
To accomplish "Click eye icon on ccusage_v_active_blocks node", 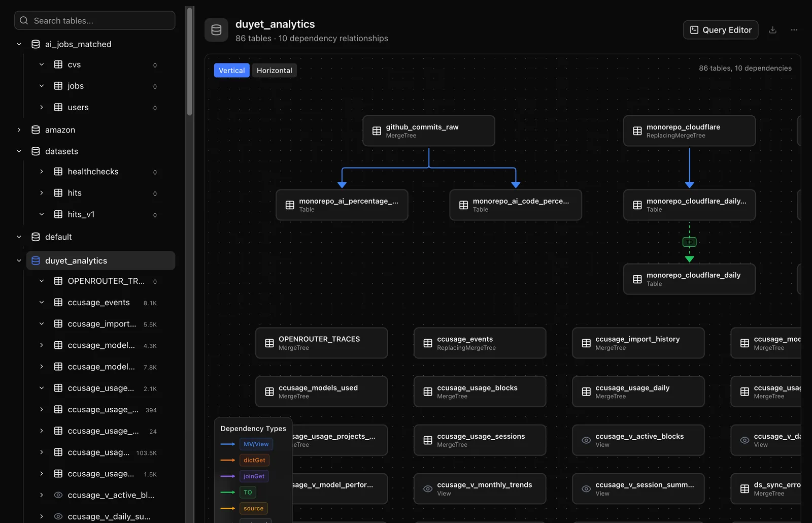I will tap(586, 440).
